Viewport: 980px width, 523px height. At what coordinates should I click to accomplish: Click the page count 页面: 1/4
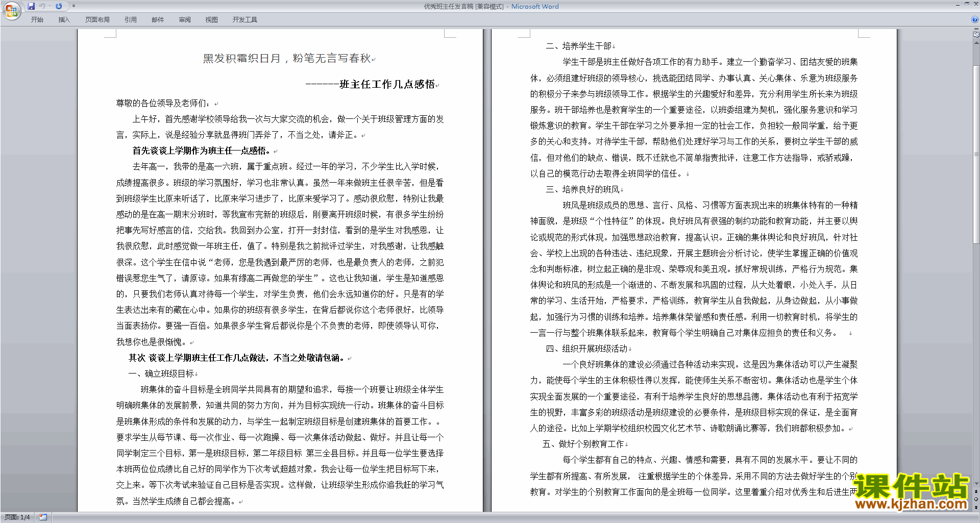(17, 517)
